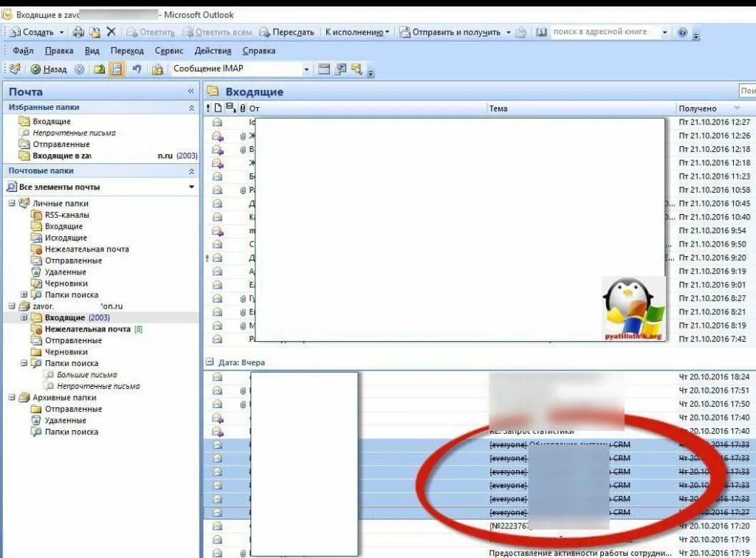756x558 pixels.
Task: Open Outlook Help question mark icon
Action: (x=682, y=32)
